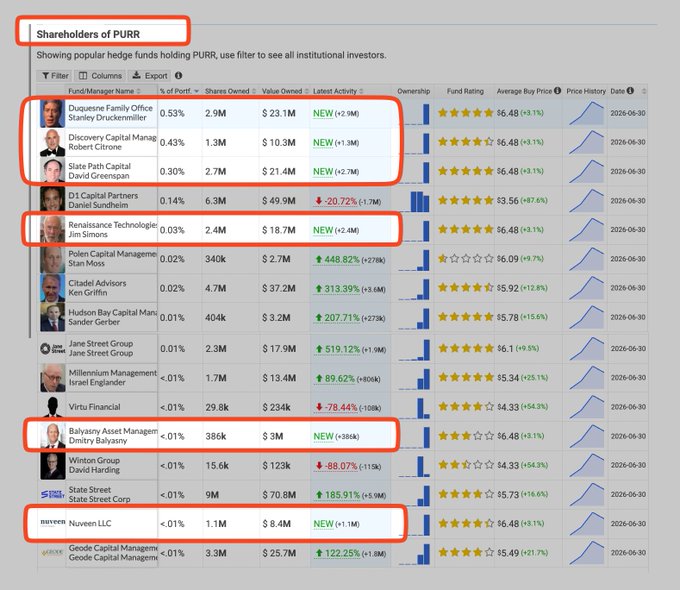Open Winton Group link
The image size is (680, 590).
(94, 460)
